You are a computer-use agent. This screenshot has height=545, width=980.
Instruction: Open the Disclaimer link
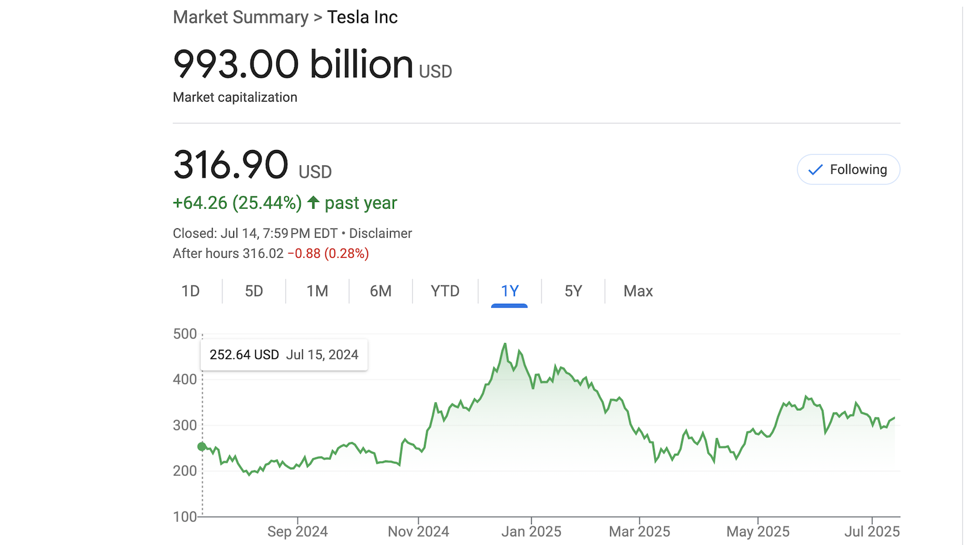tap(380, 233)
